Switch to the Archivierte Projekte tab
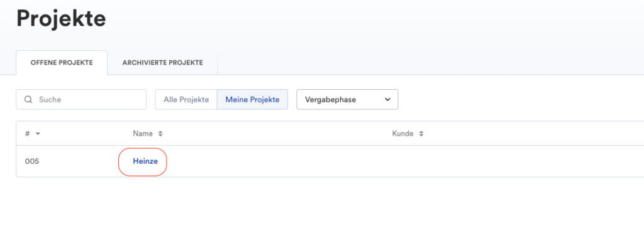This screenshot has height=236, width=644. click(x=163, y=63)
